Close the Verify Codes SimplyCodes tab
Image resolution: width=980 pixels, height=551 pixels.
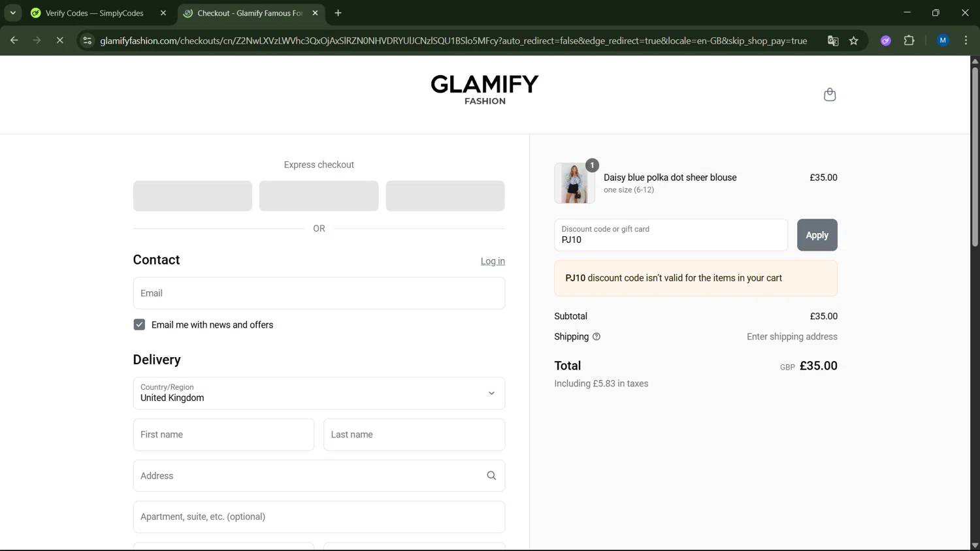pyautogui.click(x=163, y=13)
